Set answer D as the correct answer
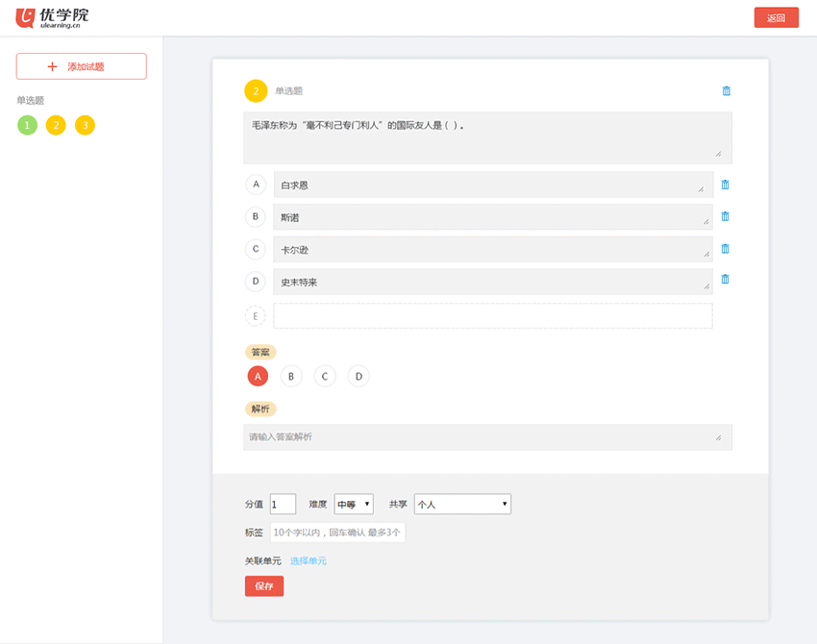The height and width of the screenshot is (644, 817). 359,376
